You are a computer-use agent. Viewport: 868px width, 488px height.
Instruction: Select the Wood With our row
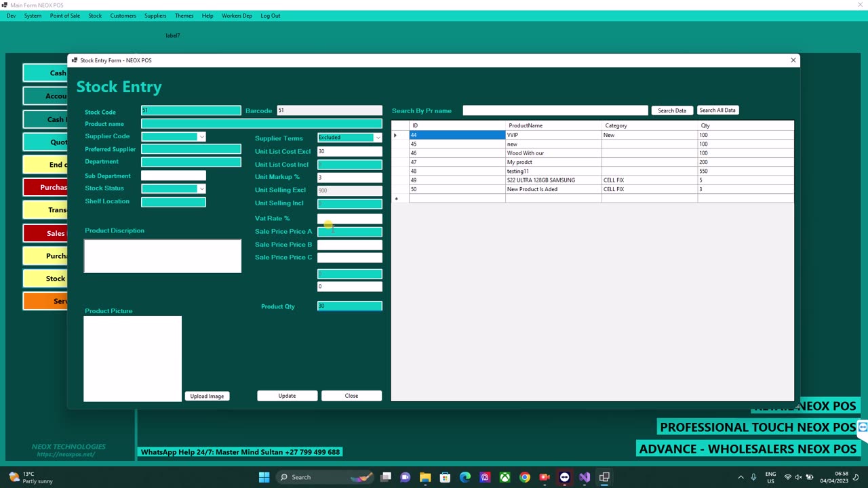pos(593,153)
